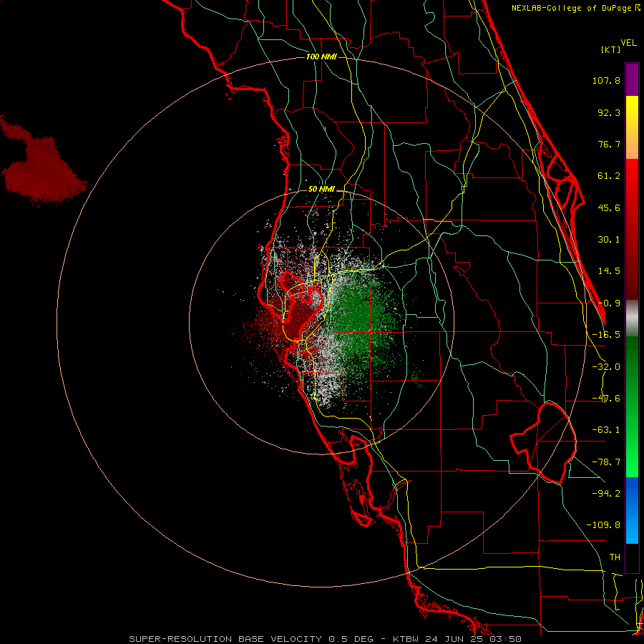Pick the gray near-zero segment of color bar
This screenshot has width=644, height=644.
pos(632,318)
